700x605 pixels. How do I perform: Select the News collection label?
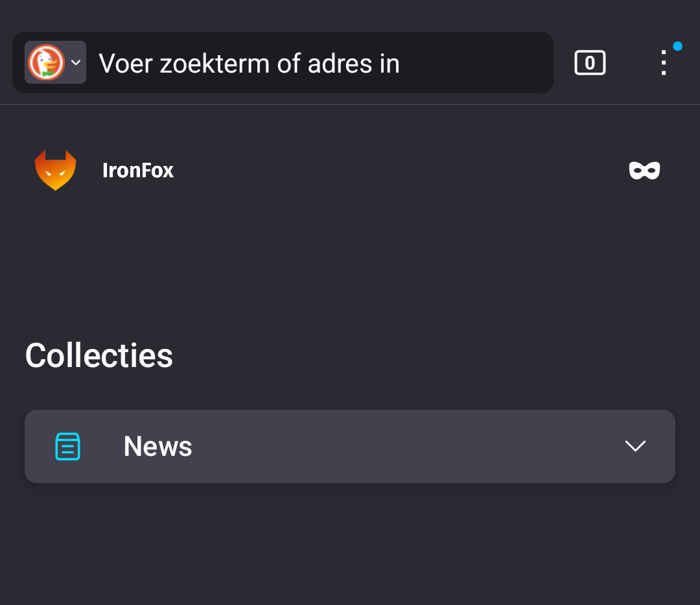[x=158, y=446]
